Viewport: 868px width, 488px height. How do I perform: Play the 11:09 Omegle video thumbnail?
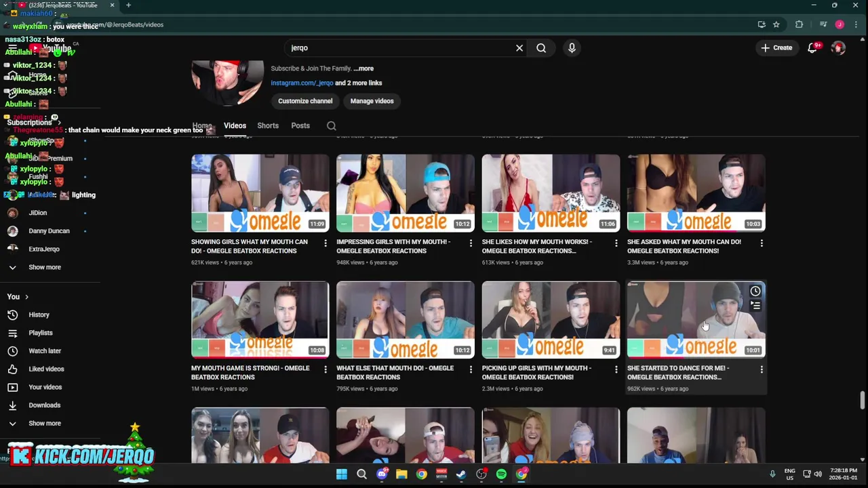coord(260,193)
